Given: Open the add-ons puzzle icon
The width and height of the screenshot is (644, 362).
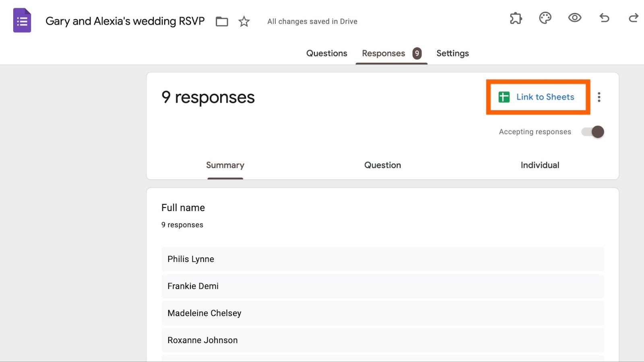Looking at the screenshot, I should point(516,18).
